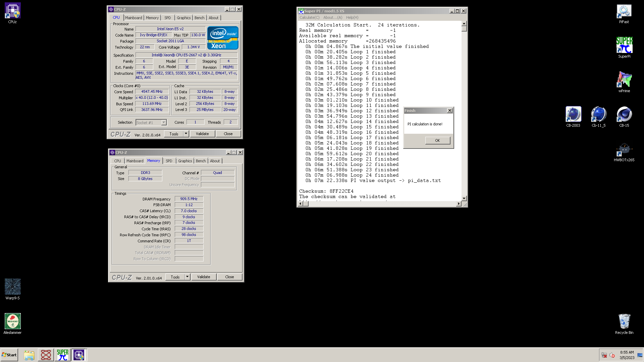Open the PiFast desktop icon
This screenshot has height=362, width=644.
coord(624,13)
